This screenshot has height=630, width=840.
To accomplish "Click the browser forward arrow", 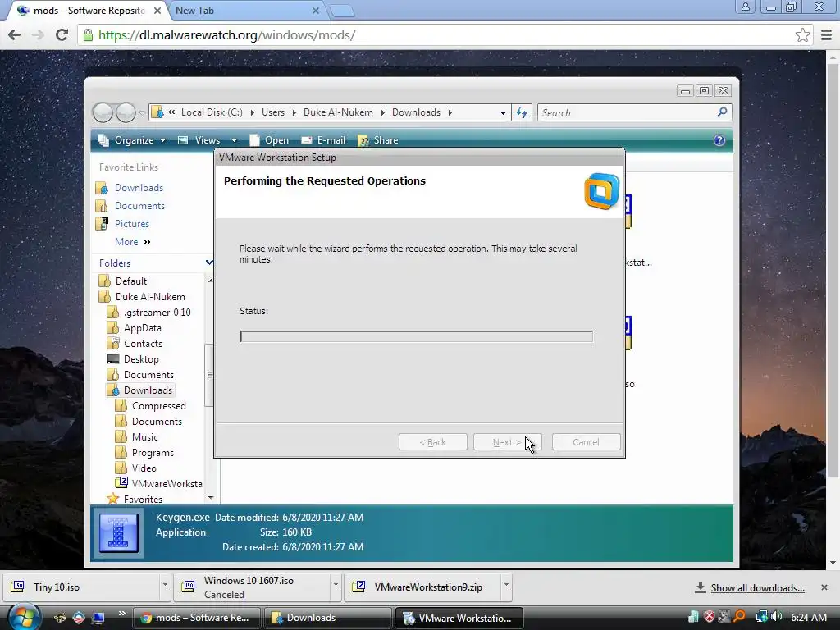I will [38, 35].
